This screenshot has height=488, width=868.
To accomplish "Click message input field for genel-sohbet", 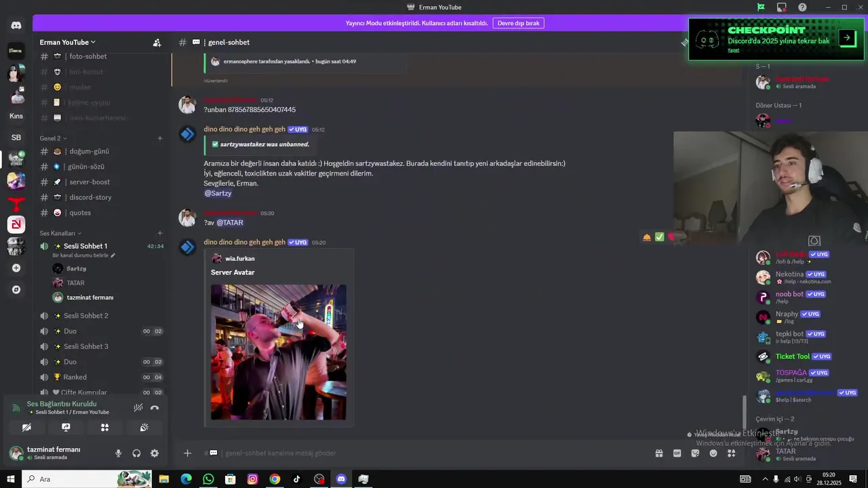I will pyautogui.click(x=434, y=453).
